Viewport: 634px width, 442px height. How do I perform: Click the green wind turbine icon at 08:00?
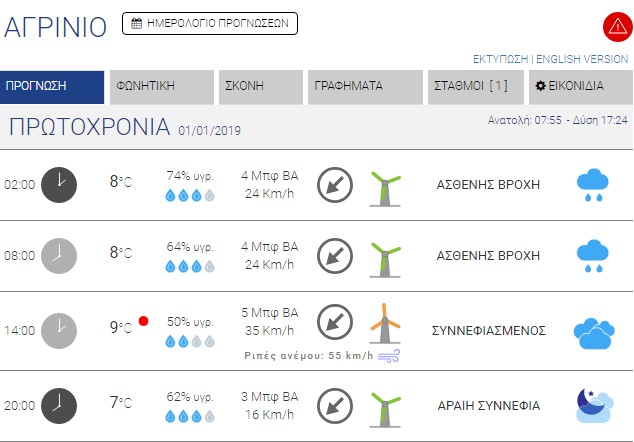(x=383, y=258)
